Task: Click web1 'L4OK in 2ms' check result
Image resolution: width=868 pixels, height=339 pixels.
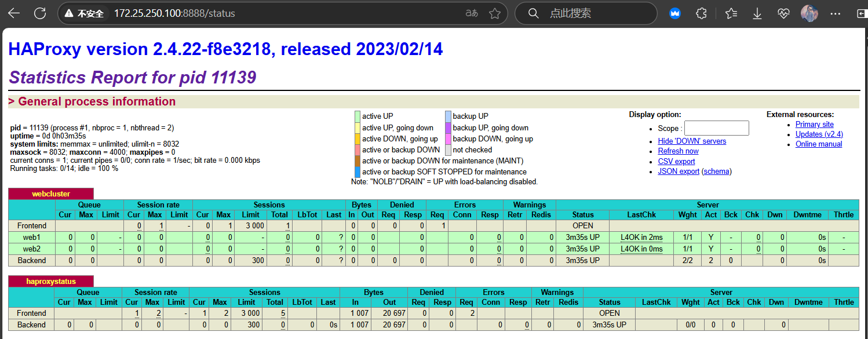Action: pos(641,237)
